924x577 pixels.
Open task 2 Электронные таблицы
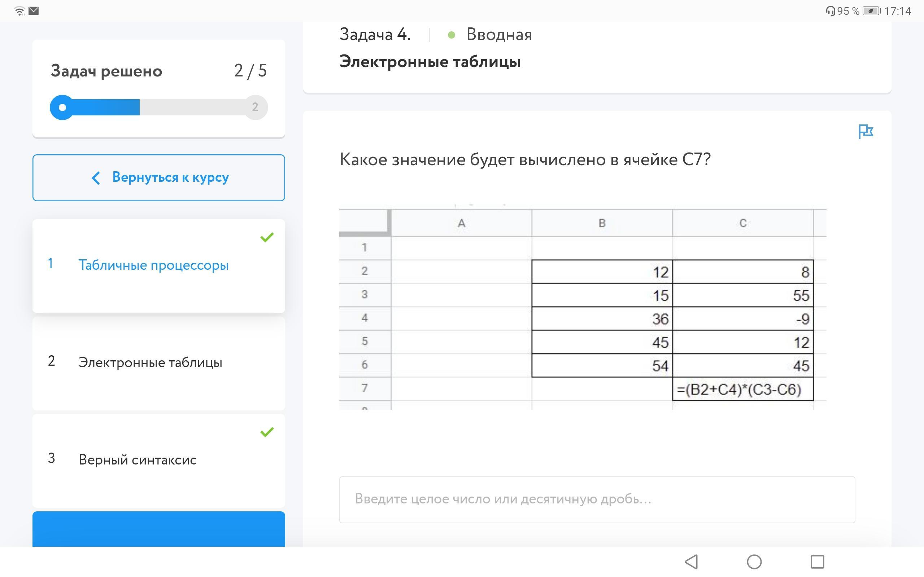coord(150,362)
